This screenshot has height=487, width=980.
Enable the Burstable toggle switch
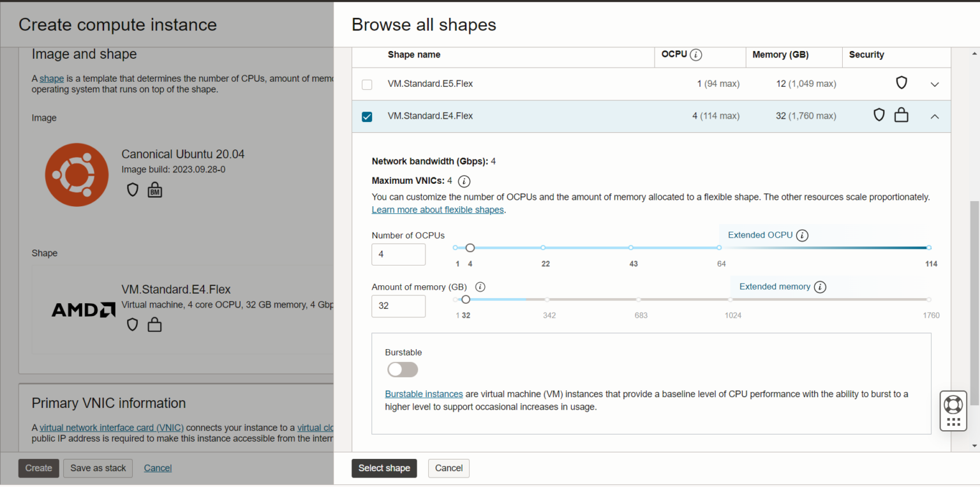[x=403, y=370]
